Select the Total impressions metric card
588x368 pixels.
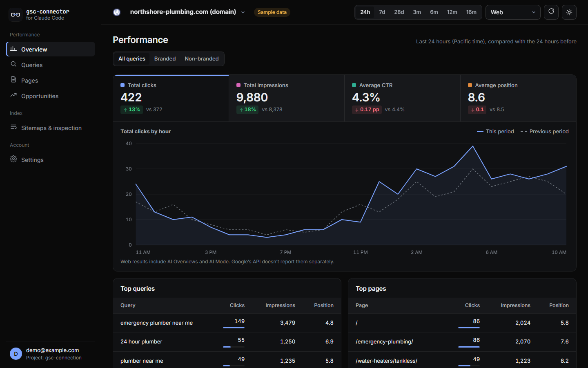(287, 98)
